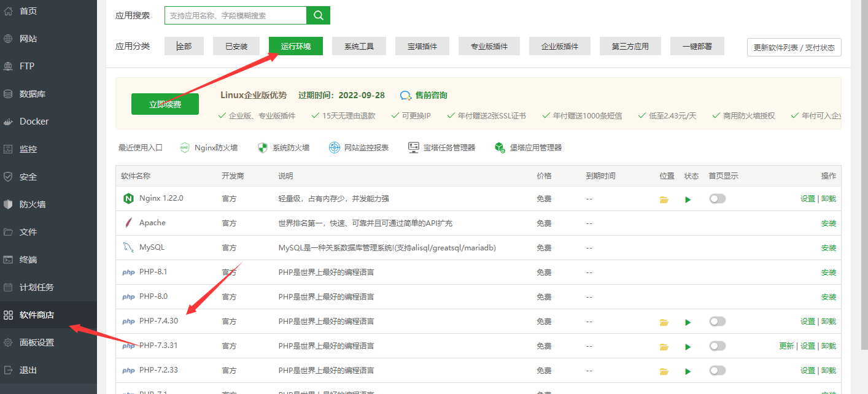Open 软件商店 in sidebar
The image size is (868, 394).
pyautogui.click(x=48, y=315)
